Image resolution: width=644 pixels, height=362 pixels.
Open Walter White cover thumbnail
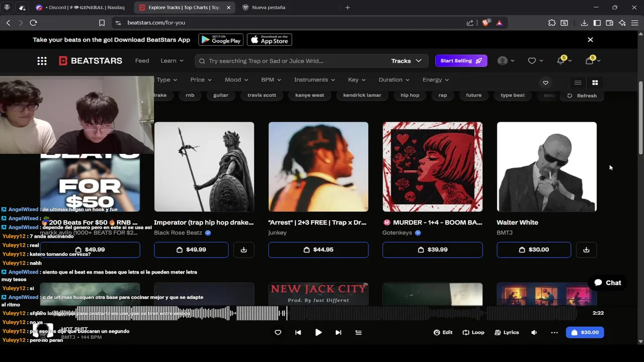click(547, 167)
